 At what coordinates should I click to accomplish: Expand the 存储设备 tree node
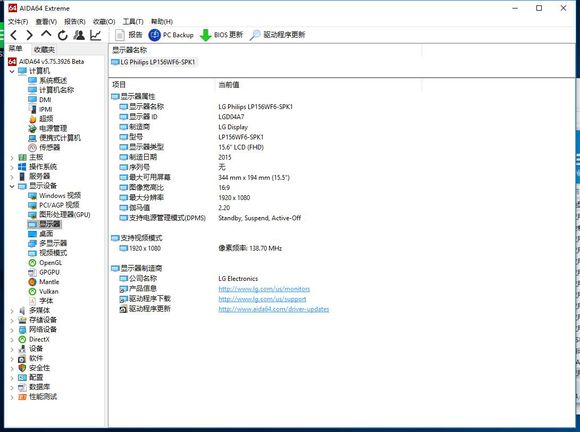pos(12,320)
